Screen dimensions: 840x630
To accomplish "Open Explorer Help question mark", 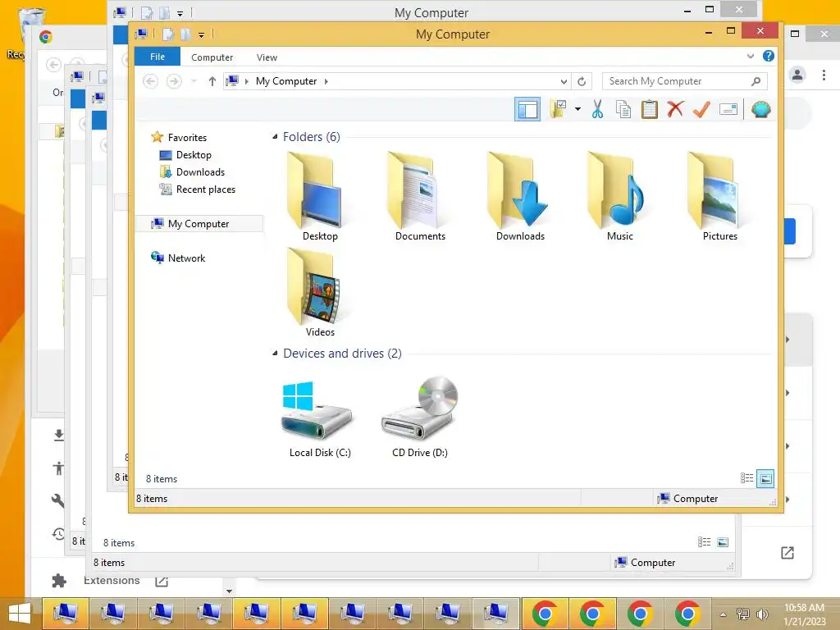I will click(x=768, y=57).
